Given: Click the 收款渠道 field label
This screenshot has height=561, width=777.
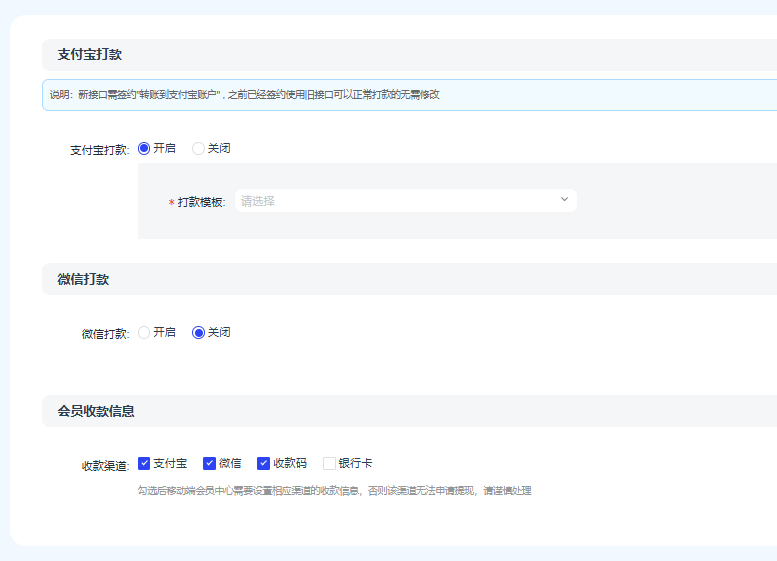Looking at the screenshot, I should [105, 465].
